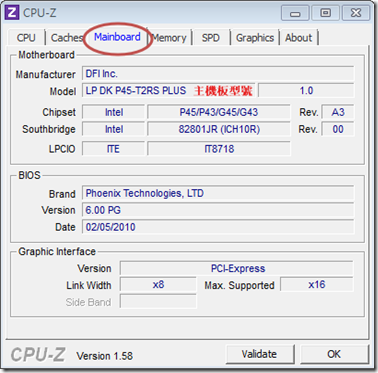Click the LP DK P45-T2RS PLUS model field

pos(169,91)
